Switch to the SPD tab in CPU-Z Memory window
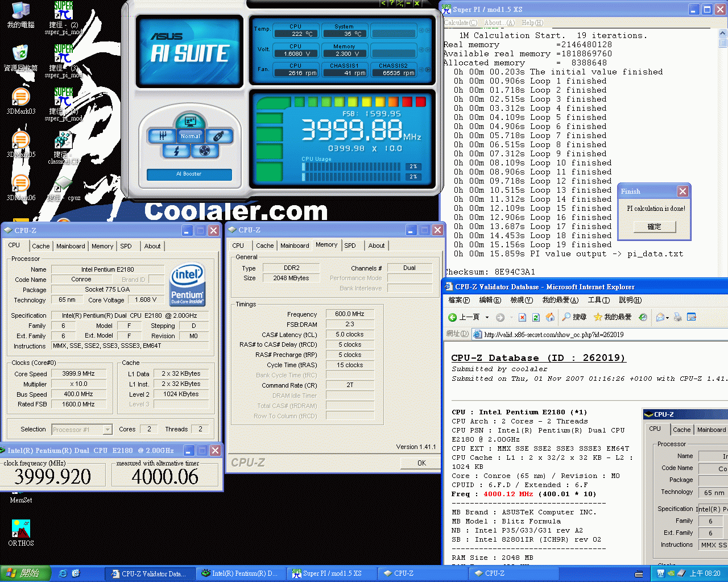 (x=350, y=246)
